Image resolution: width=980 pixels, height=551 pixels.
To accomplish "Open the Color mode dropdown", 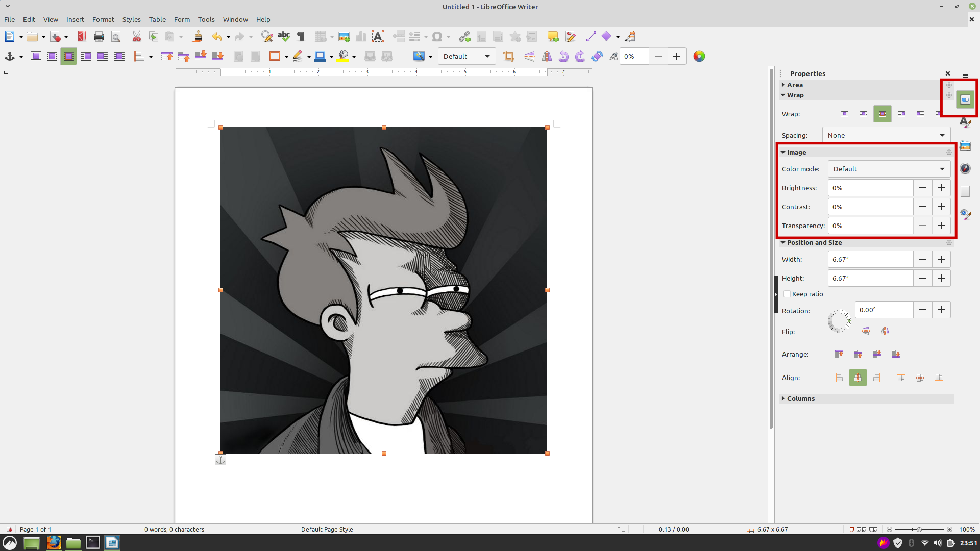I will coord(889,169).
